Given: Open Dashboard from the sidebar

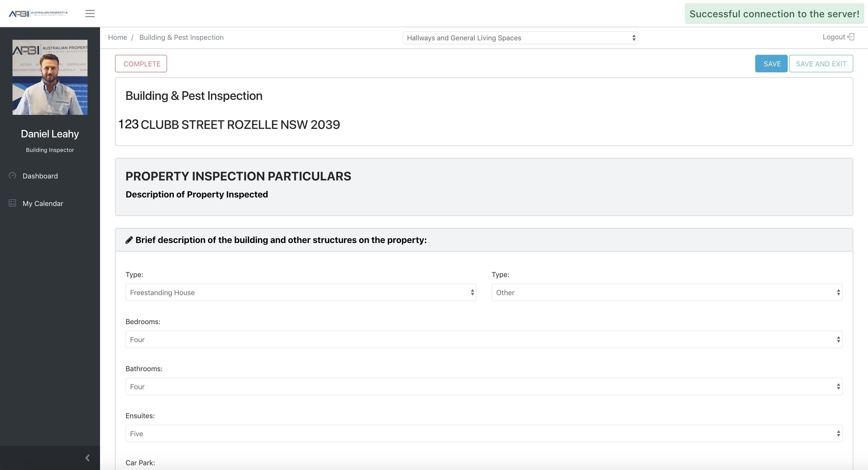Looking at the screenshot, I should [x=40, y=176].
